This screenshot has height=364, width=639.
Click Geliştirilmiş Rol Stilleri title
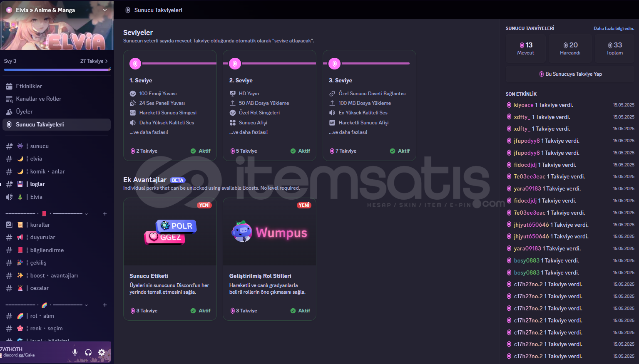pos(260,276)
